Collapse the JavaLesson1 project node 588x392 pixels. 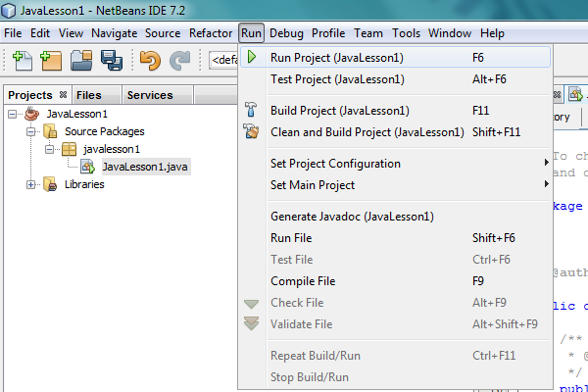[x=12, y=114]
